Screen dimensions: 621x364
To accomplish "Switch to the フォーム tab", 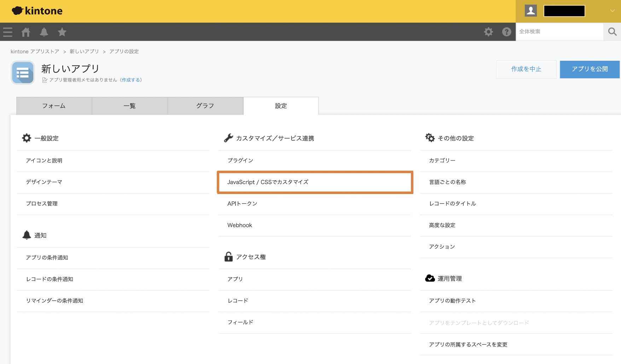I will pos(54,106).
